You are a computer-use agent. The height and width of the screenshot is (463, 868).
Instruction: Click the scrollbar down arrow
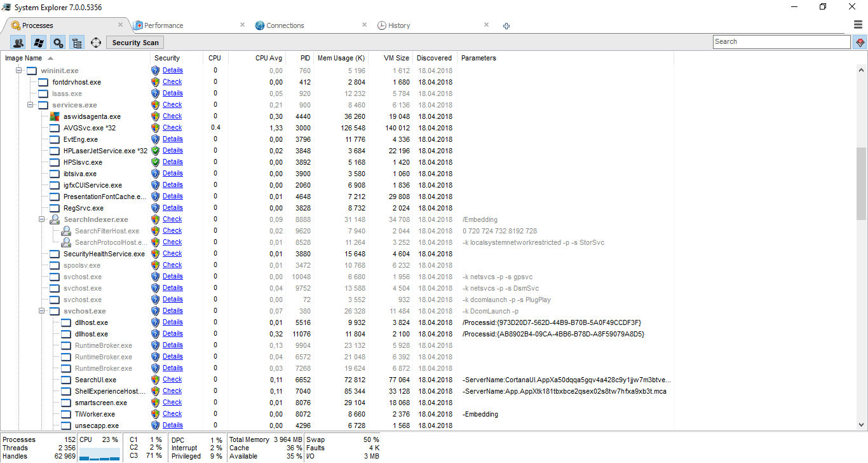click(x=861, y=425)
